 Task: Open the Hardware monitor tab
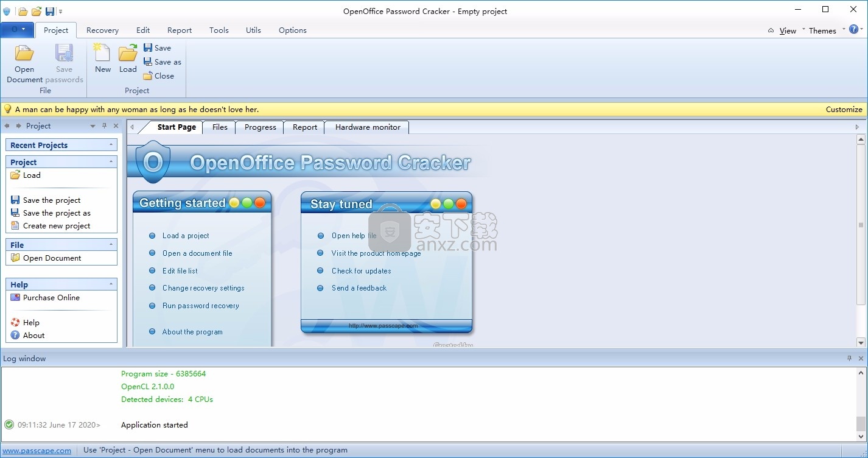tap(368, 127)
